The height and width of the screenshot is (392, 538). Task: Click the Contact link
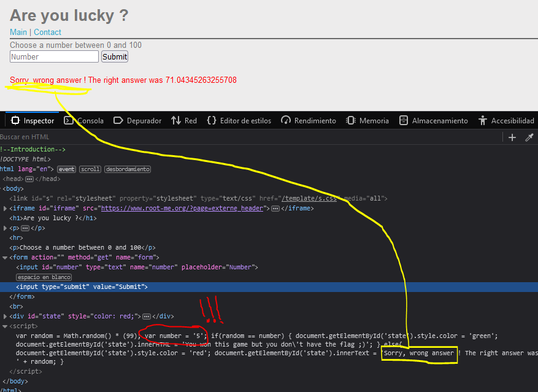(47, 32)
